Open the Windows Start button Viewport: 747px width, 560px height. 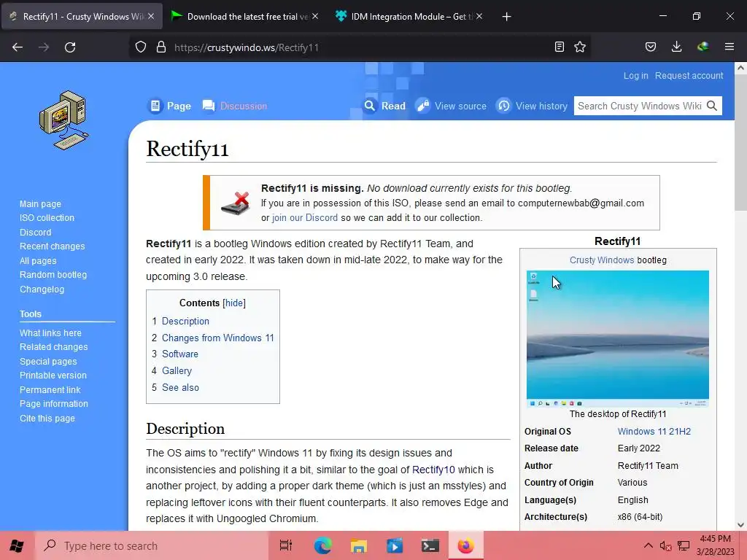click(18, 545)
